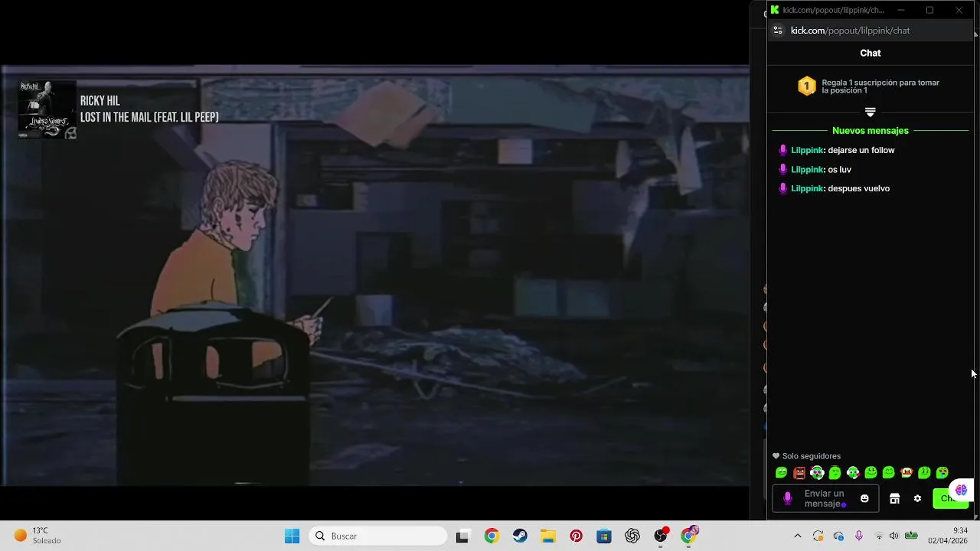Click the Kick favicon in title bar
The width and height of the screenshot is (980, 551).
click(x=775, y=10)
